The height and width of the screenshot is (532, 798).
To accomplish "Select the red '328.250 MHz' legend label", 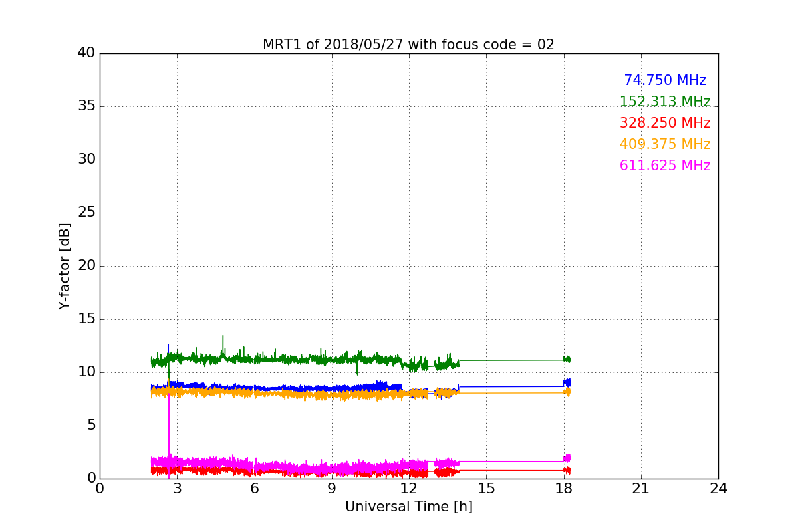I will pyautogui.click(x=665, y=123).
